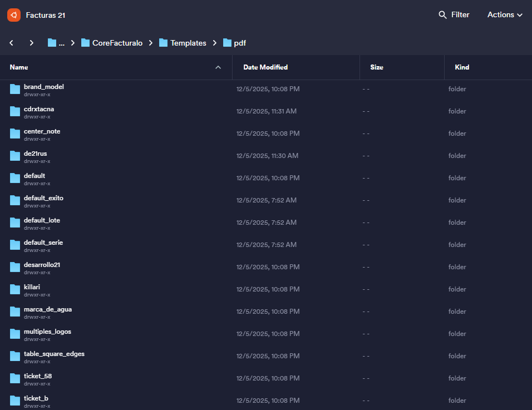Sort by Size column header
Viewport: 532px width, 410px height.
click(x=377, y=67)
